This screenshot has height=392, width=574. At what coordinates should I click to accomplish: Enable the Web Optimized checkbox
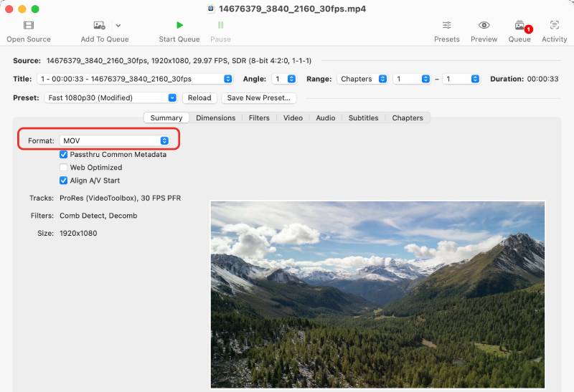click(63, 168)
